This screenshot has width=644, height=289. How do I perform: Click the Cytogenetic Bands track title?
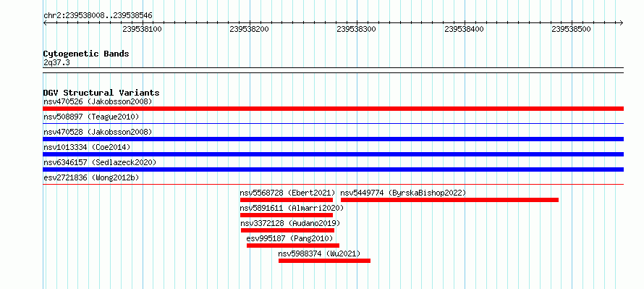[86, 54]
